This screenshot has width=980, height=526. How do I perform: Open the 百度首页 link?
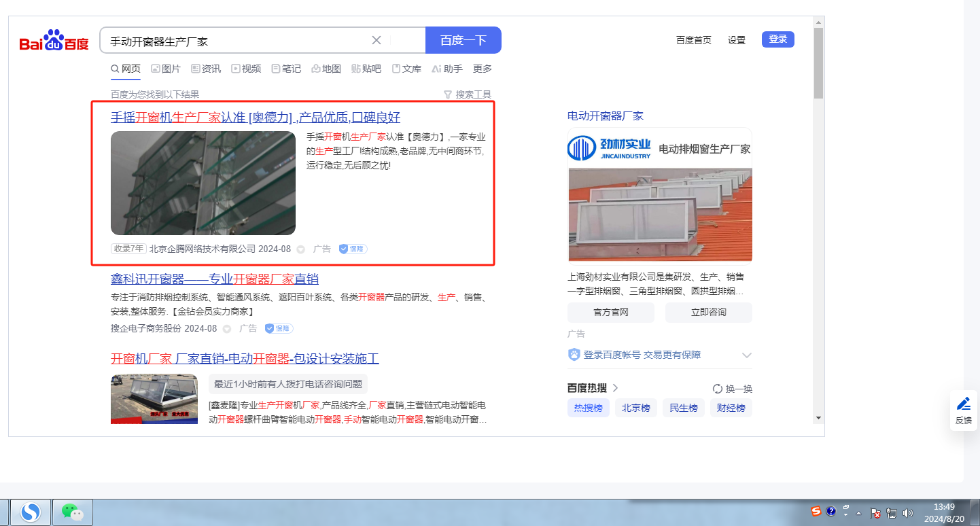click(694, 40)
